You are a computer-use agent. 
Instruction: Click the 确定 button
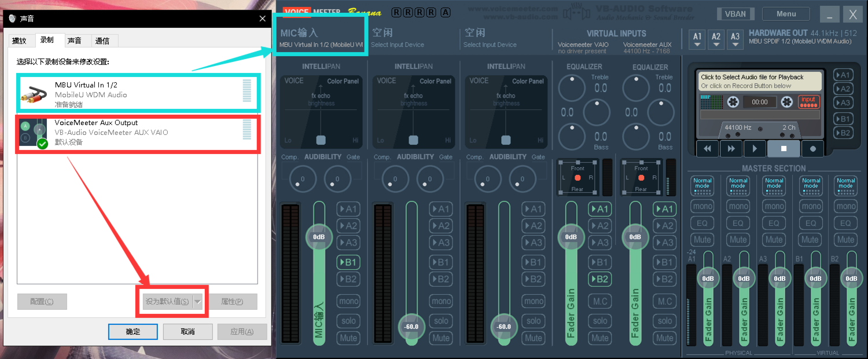tap(133, 332)
